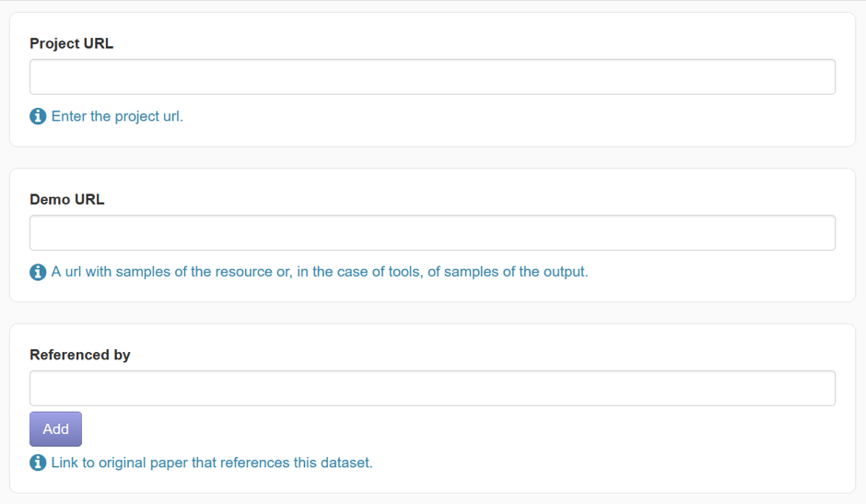
Task: Click the "Enter the project url." help text
Action: [117, 116]
